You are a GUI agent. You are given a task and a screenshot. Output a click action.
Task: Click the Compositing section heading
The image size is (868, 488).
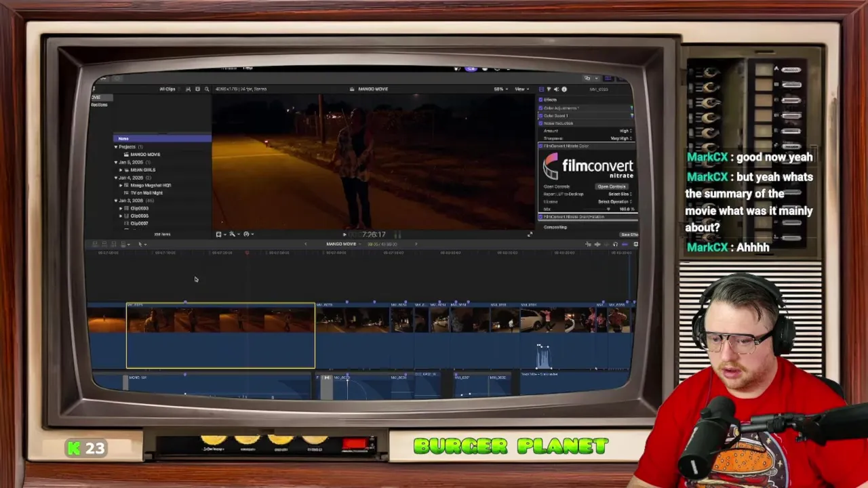pos(555,227)
